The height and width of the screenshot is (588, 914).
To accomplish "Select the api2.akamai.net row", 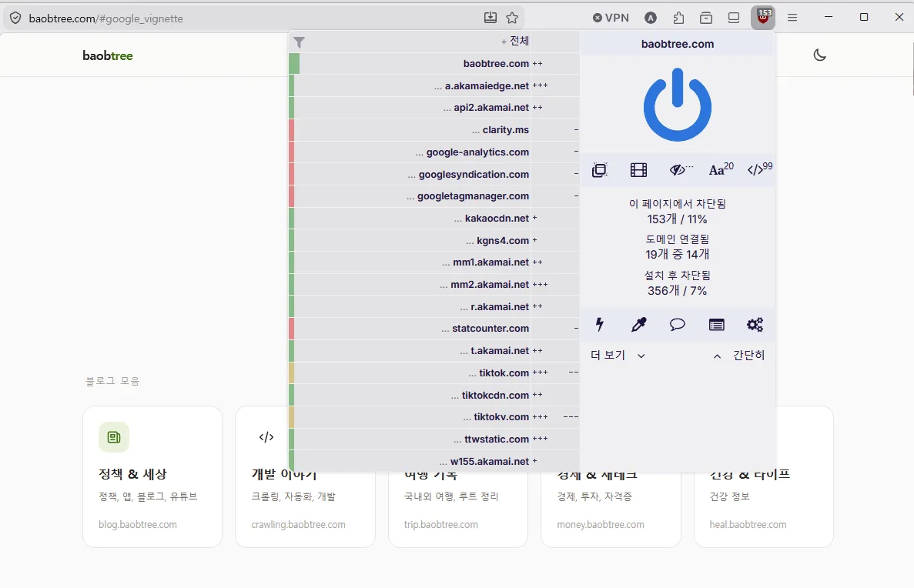I will pyautogui.click(x=434, y=108).
